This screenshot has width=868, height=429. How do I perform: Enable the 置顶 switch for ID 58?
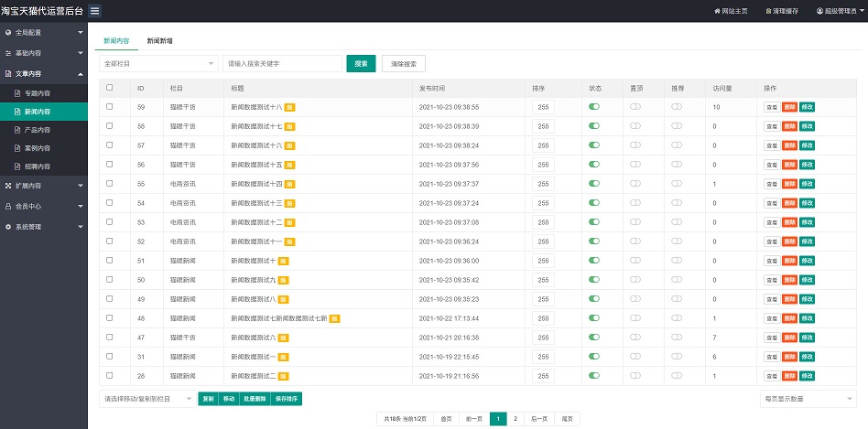point(635,126)
